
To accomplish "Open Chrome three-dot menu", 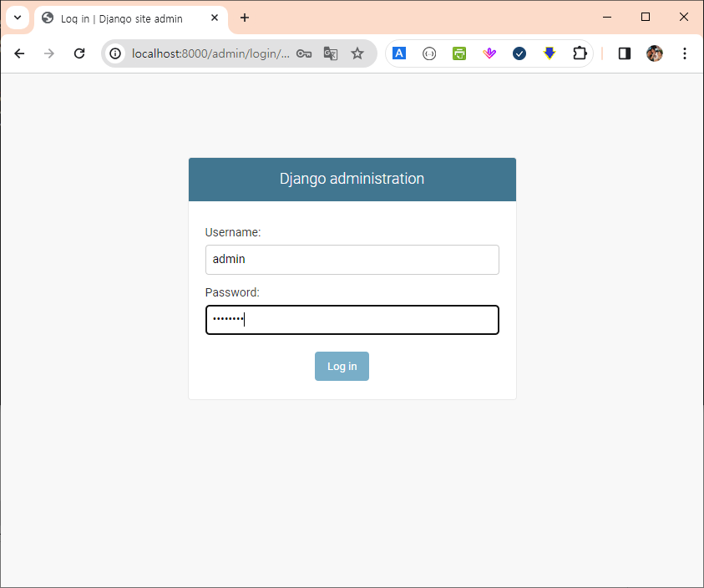I will tap(685, 53).
